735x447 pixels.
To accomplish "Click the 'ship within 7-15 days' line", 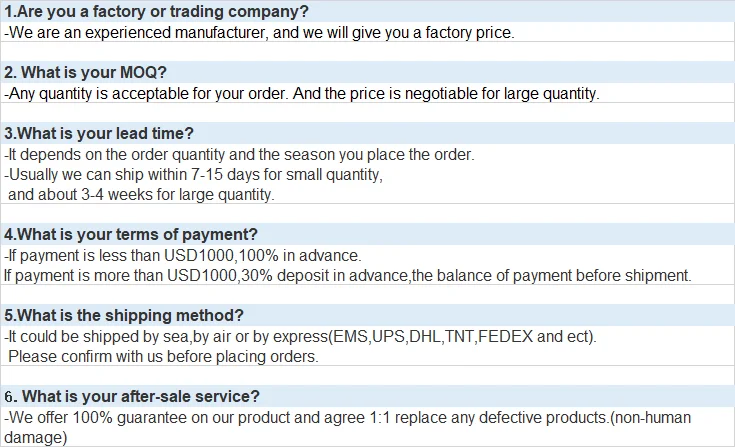I will (194, 175).
